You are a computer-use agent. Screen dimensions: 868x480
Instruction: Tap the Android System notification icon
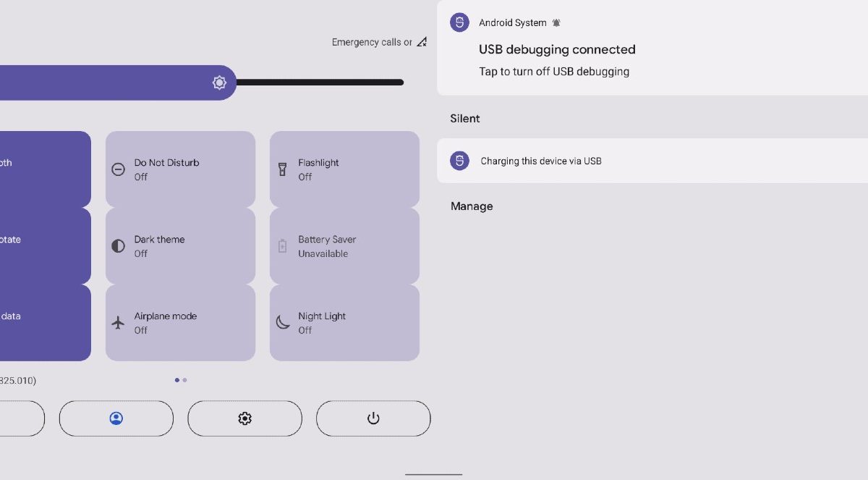[459, 22]
